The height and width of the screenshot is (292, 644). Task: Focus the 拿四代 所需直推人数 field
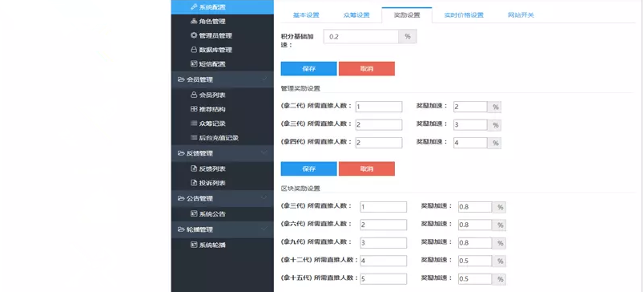[x=379, y=143]
